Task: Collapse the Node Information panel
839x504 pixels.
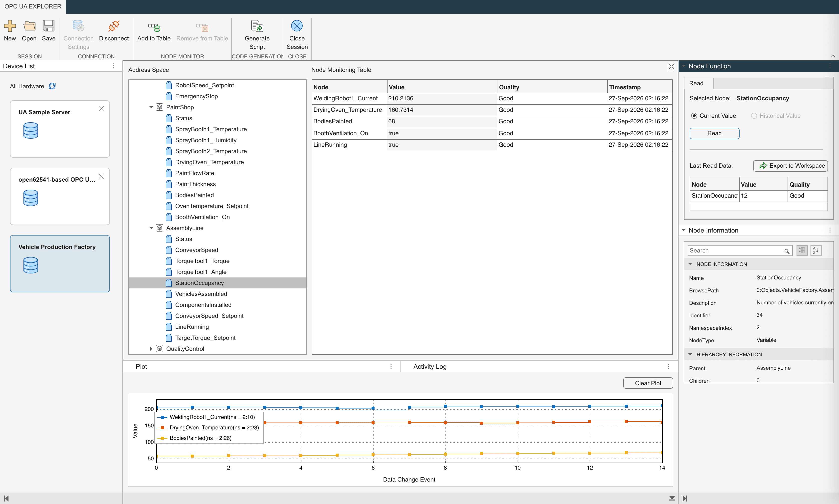Action: pyautogui.click(x=683, y=230)
